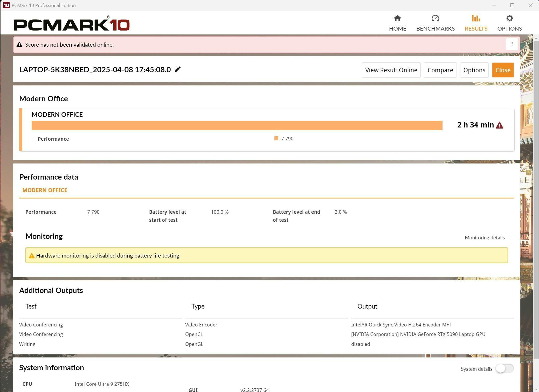
Task: Click the Compare button
Action: 440,70
